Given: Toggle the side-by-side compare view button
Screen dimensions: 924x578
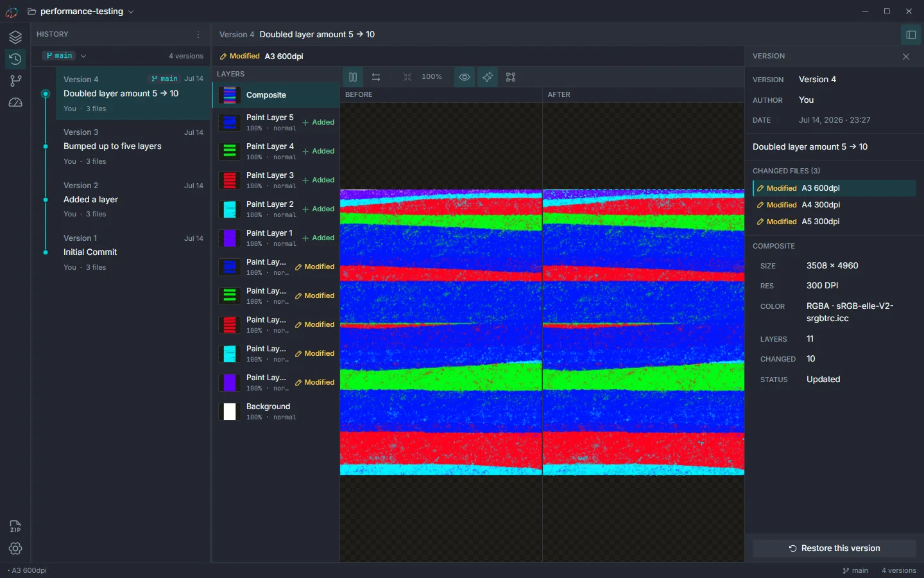Looking at the screenshot, I should pyautogui.click(x=353, y=77).
